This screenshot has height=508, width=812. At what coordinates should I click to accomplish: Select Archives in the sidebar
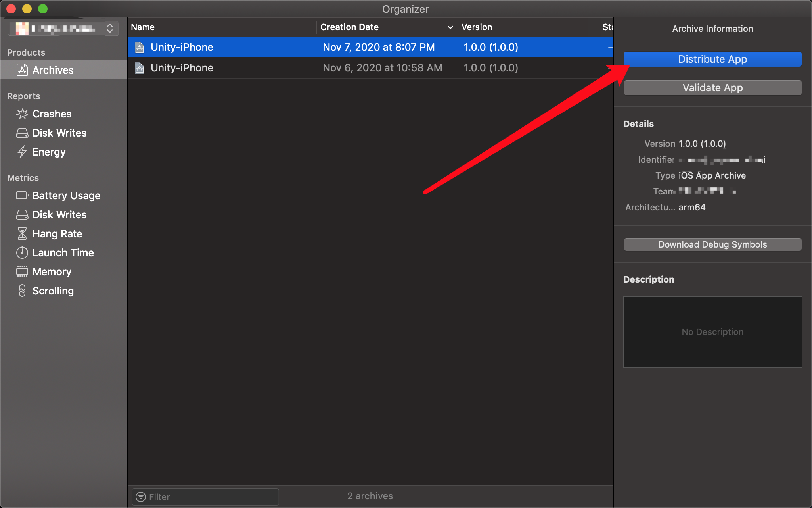coord(63,70)
